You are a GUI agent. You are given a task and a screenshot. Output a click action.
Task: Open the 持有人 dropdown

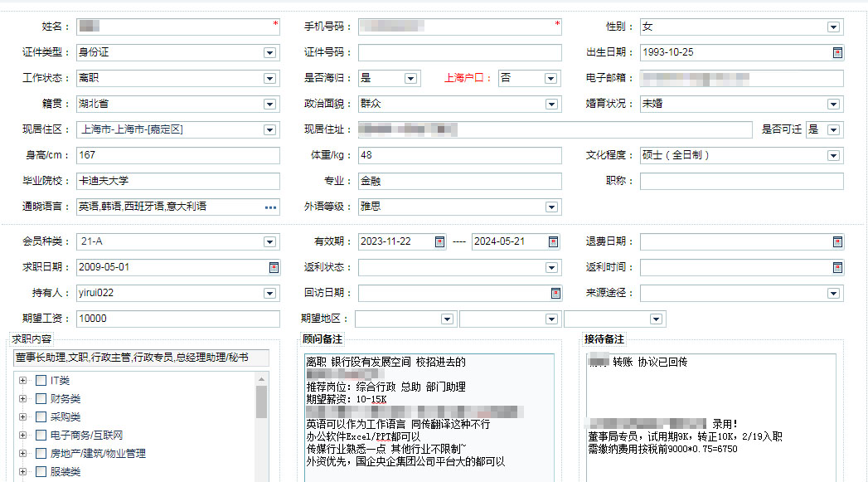(x=269, y=294)
